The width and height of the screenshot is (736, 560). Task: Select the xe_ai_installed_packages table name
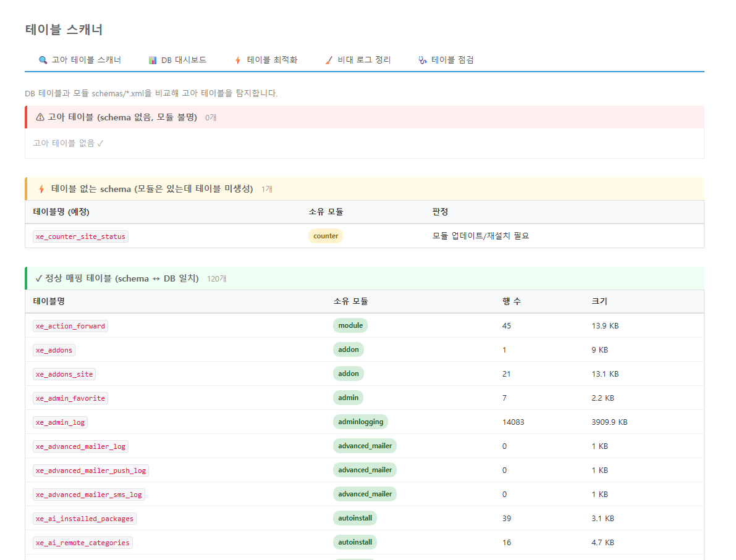[x=85, y=519]
